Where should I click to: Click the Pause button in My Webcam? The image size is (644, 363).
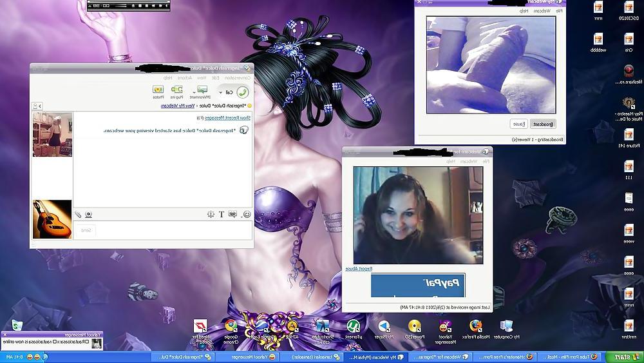[x=518, y=124]
